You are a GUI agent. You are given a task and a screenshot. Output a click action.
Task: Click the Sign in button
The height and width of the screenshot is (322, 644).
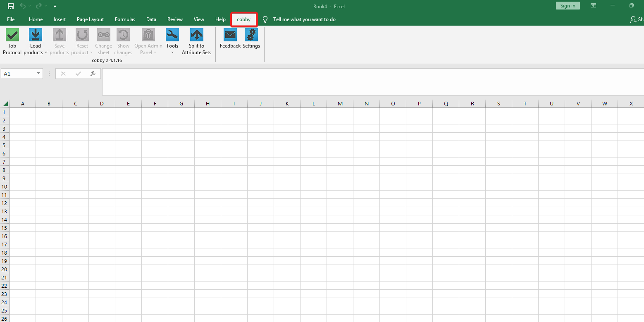[x=568, y=6]
